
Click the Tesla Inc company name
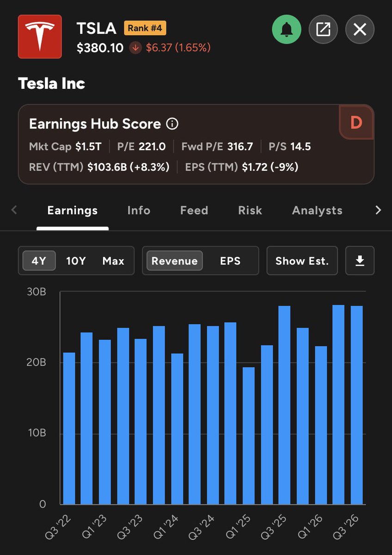[52, 84]
